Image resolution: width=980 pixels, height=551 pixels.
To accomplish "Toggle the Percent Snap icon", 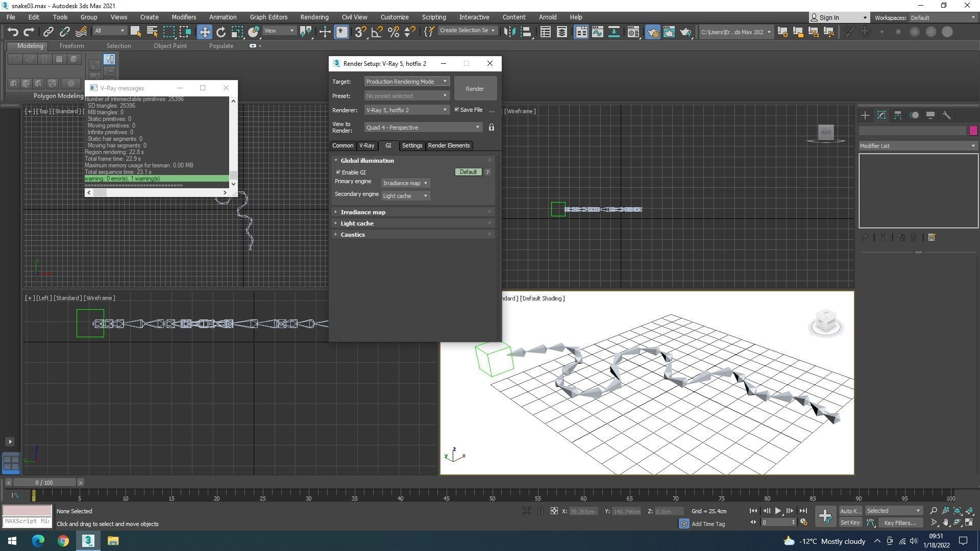I will point(393,32).
